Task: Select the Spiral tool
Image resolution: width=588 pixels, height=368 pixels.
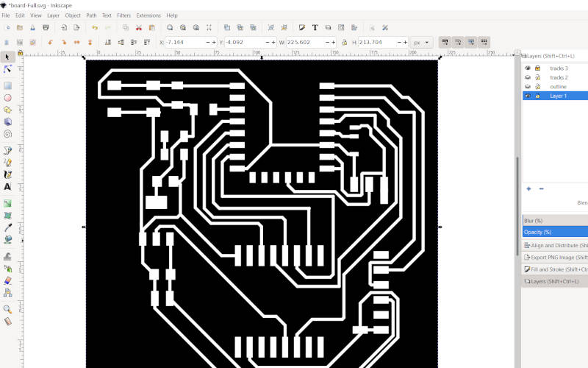Action: (7, 134)
